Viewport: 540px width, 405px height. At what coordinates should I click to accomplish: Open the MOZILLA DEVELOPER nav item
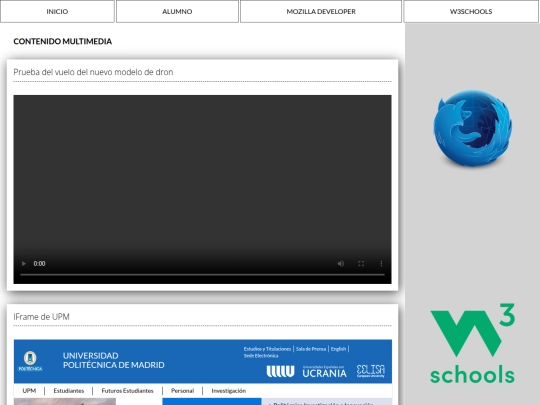(321, 11)
